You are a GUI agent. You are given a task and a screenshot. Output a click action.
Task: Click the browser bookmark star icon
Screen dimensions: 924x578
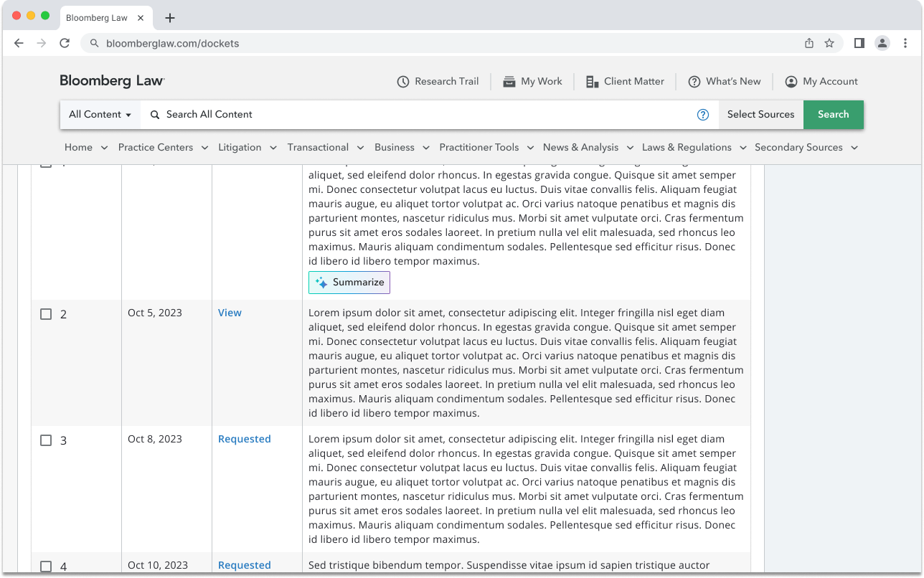click(829, 43)
